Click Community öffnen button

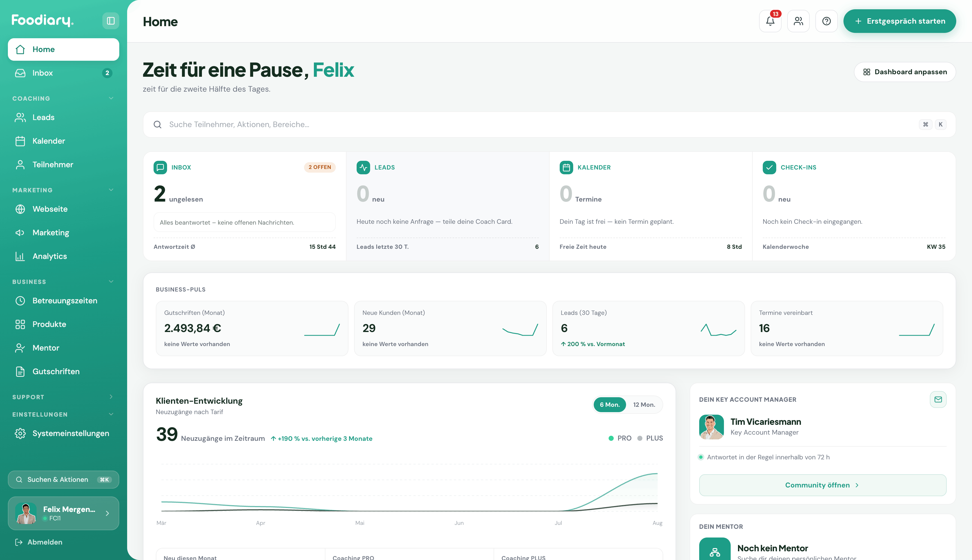click(822, 485)
